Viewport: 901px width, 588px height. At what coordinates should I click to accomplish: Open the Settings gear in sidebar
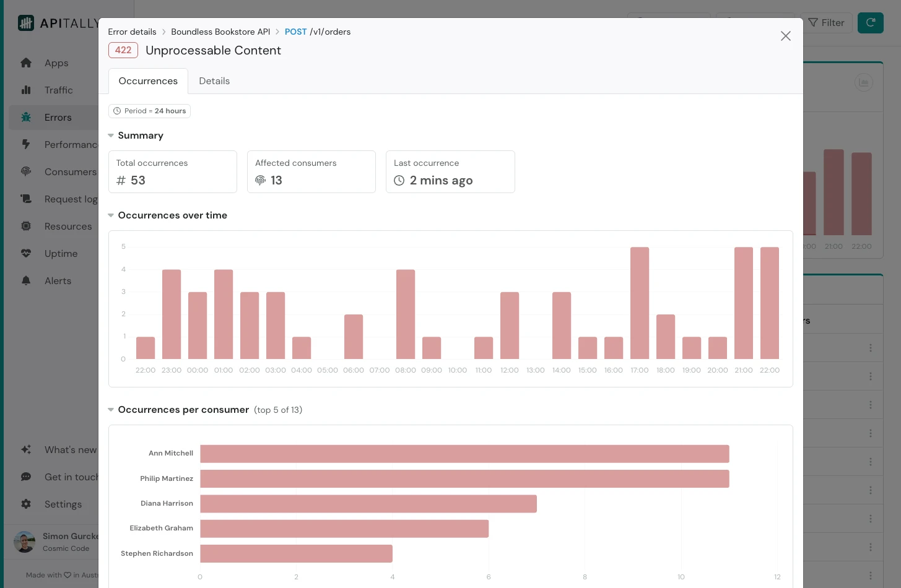click(26, 504)
